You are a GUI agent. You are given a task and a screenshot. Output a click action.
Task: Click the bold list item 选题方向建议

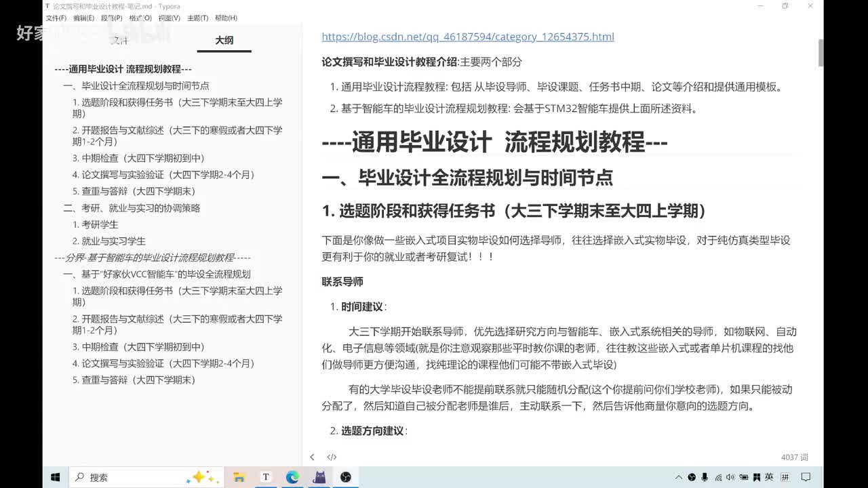(x=372, y=430)
